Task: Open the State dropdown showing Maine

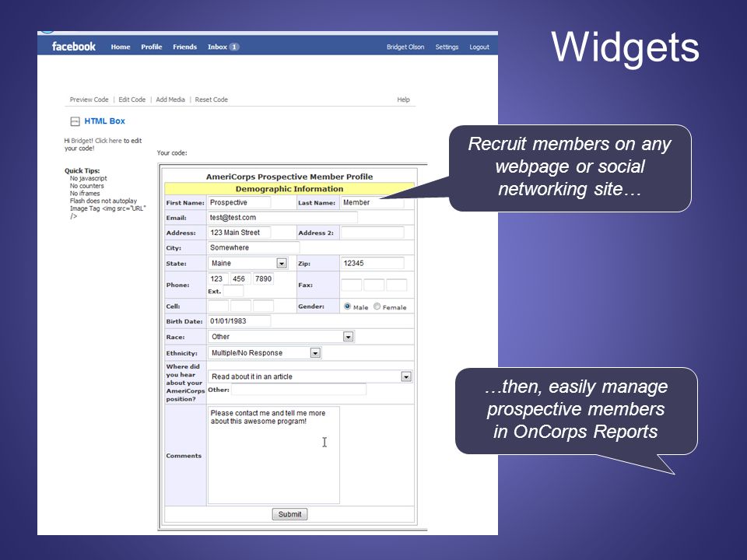Action: tap(247, 263)
